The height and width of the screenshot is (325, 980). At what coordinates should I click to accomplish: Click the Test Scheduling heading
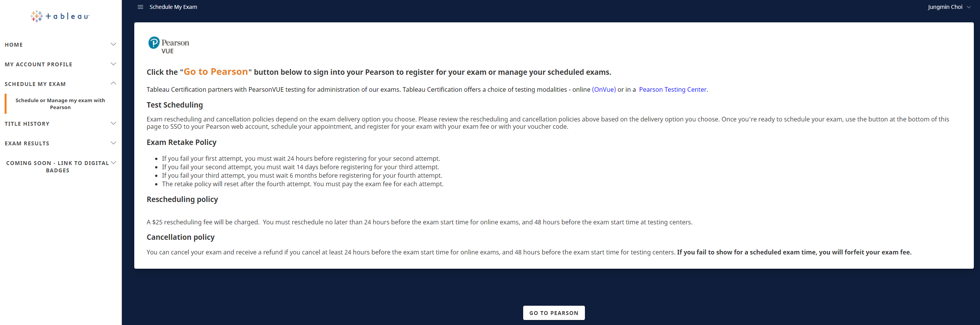tap(175, 105)
